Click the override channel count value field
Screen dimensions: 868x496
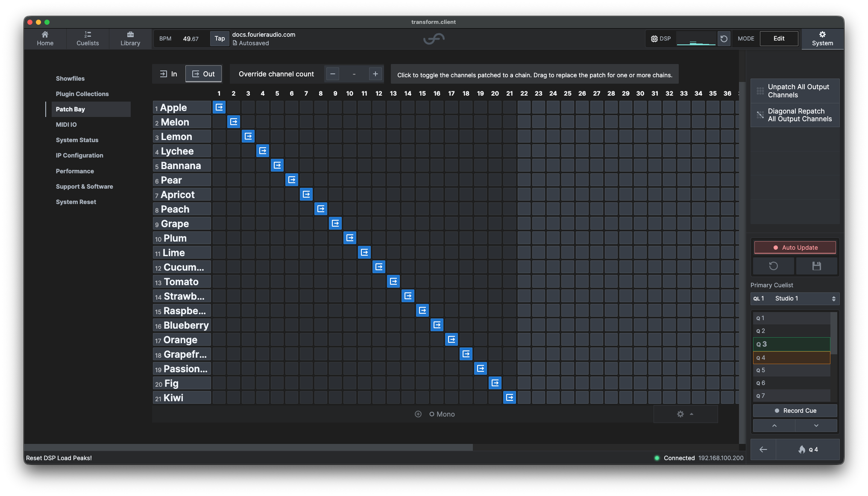click(x=354, y=74)
